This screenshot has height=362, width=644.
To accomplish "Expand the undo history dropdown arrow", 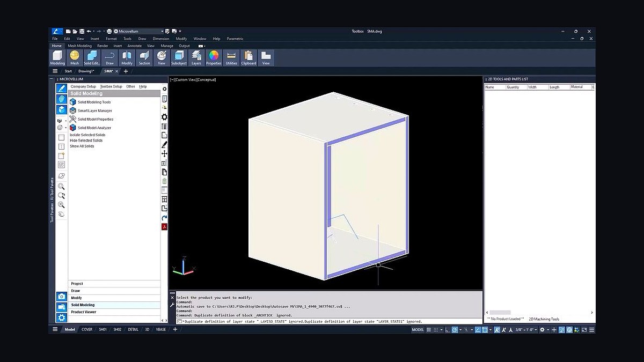I will [94, 31].
